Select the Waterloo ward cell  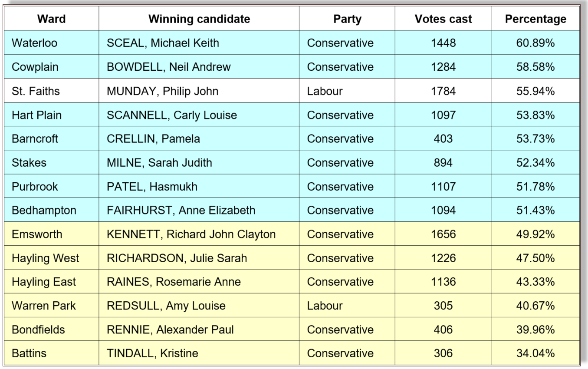click(35, 43)
